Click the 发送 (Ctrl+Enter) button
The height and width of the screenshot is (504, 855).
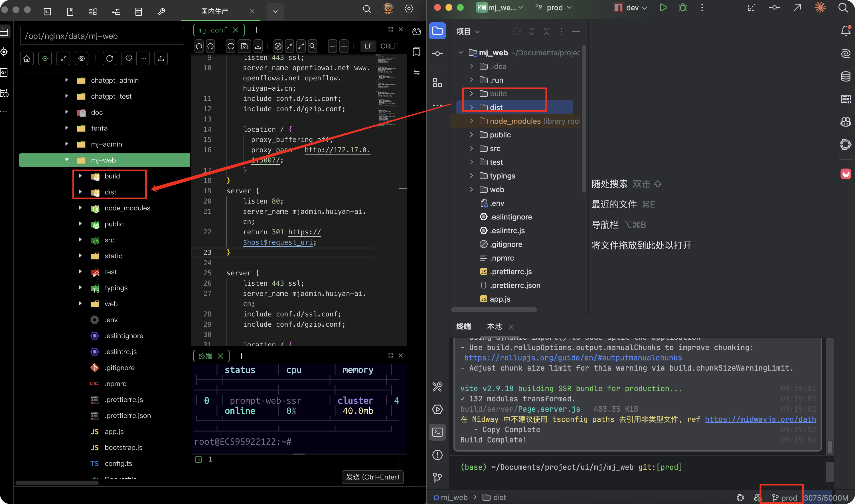coord(372,477)
